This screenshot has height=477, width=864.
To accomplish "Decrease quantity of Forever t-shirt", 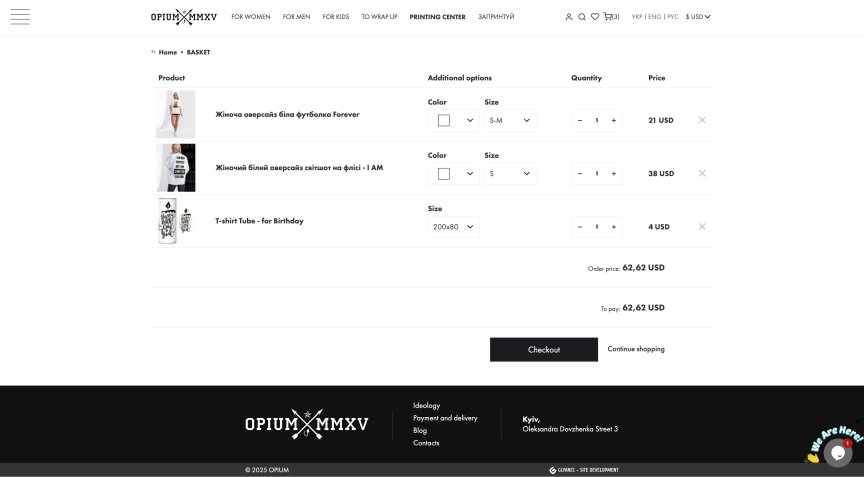I will coord(580,120).
